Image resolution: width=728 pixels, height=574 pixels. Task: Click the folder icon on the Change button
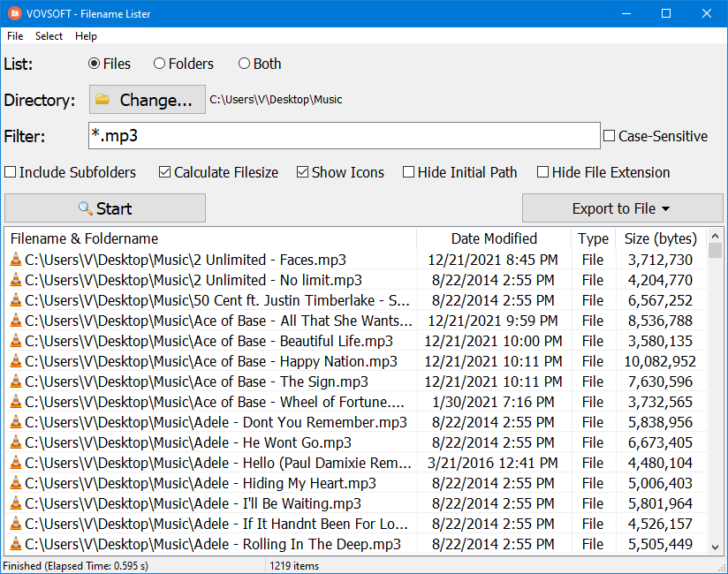tap(102, 100)
